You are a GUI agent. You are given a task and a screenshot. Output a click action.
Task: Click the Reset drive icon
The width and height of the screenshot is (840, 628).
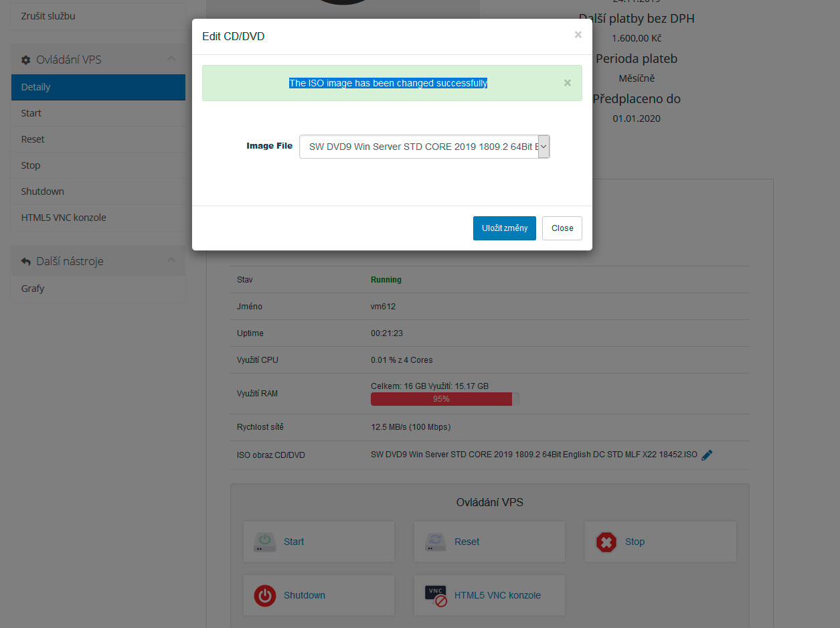tap(435, 542)
